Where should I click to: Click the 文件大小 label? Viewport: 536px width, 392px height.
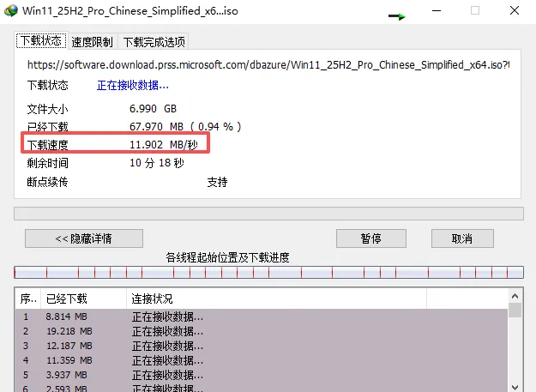pos(47,109)
